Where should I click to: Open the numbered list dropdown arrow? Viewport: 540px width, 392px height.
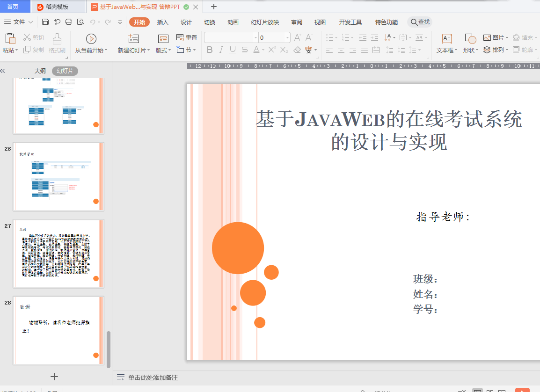(352, 37)
